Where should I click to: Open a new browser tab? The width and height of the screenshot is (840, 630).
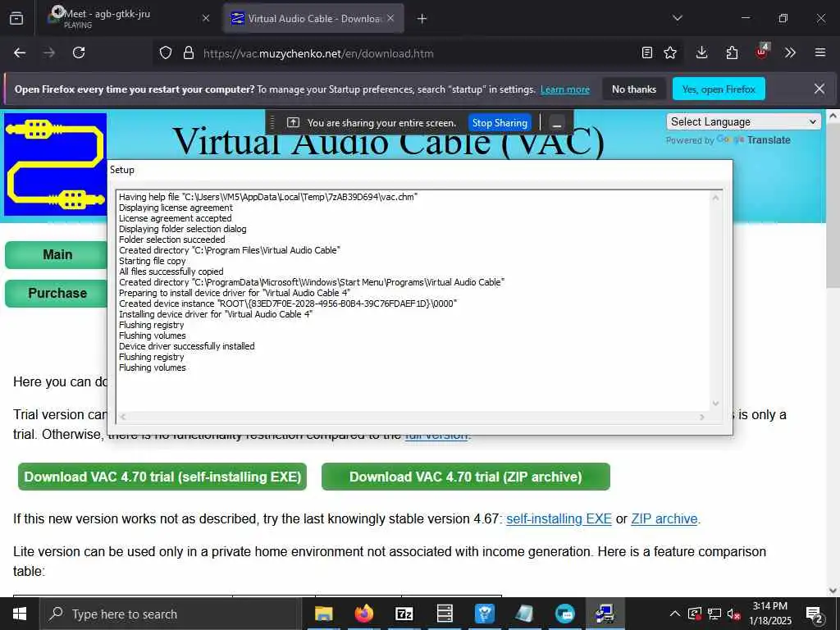pos(422,19)
